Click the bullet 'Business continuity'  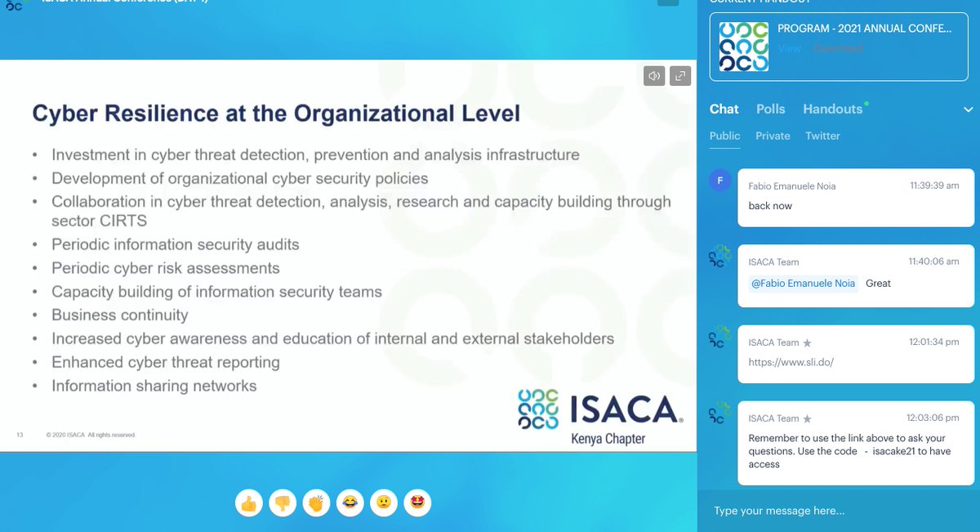119,315
